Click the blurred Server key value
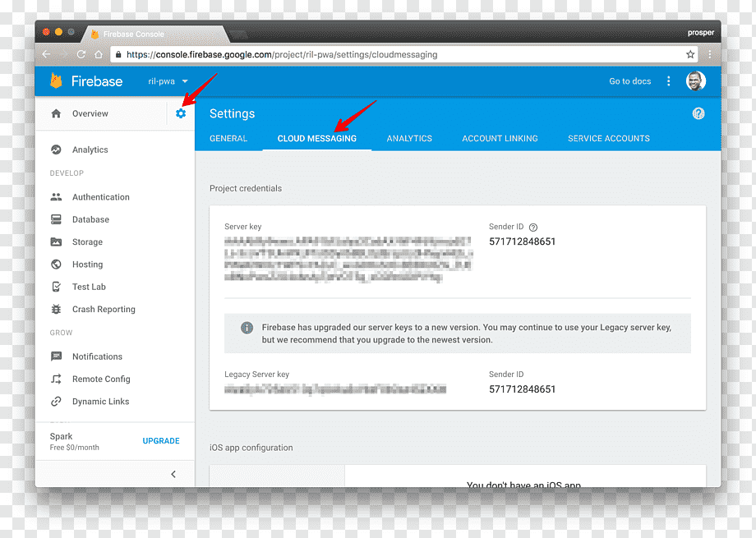 [x=348, y=259]
